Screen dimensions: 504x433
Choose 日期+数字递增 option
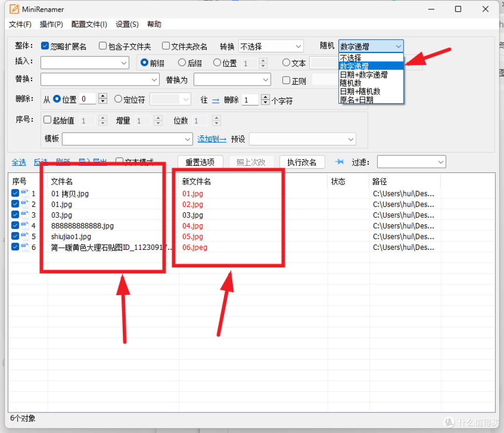tap(371, 75)
